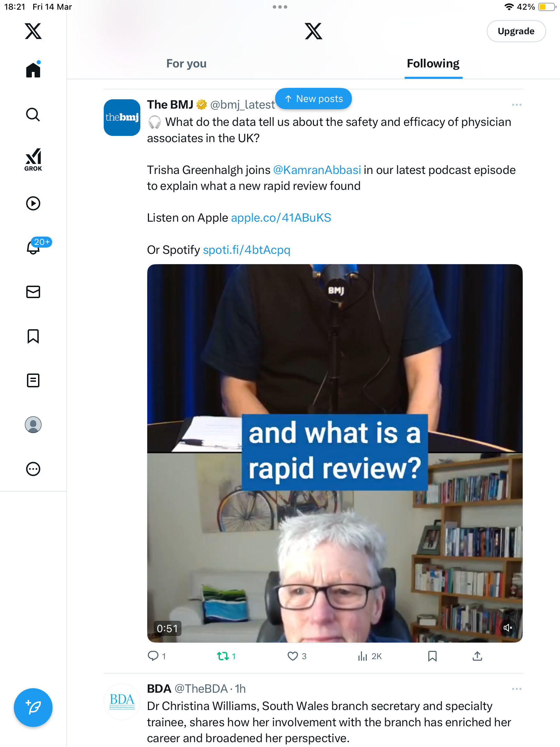The height and width of the screenshot is (747, 560).
Task: Play the rapid review video thumbnail
Action: point(335,453)
